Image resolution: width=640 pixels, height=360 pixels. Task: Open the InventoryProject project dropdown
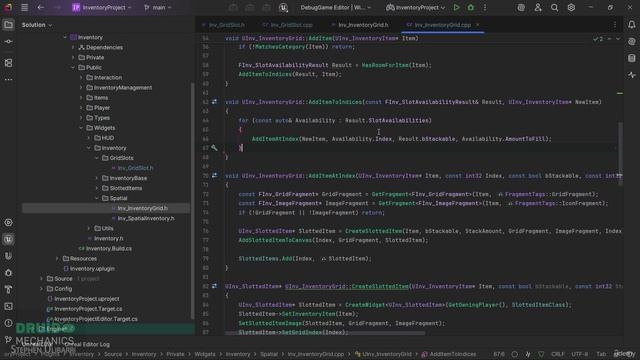pyautogui.click(x=102, y=7)
